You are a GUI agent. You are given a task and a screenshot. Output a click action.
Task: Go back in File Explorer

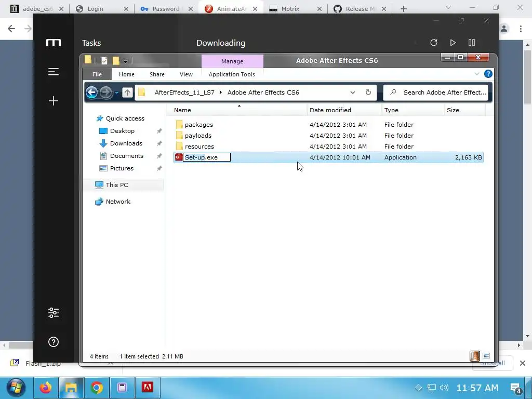[91, 92]
